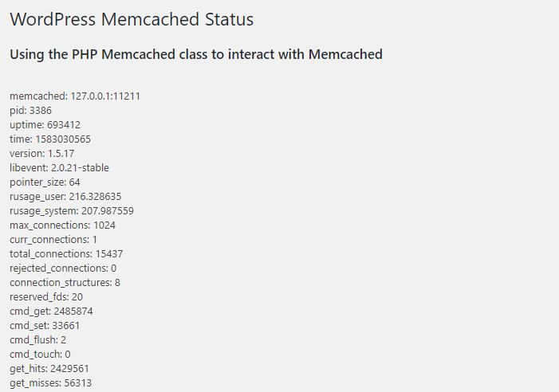Click the connection_structures 8 entry
The width and height of the screenshot is (559, 392).
click(65, 283)
